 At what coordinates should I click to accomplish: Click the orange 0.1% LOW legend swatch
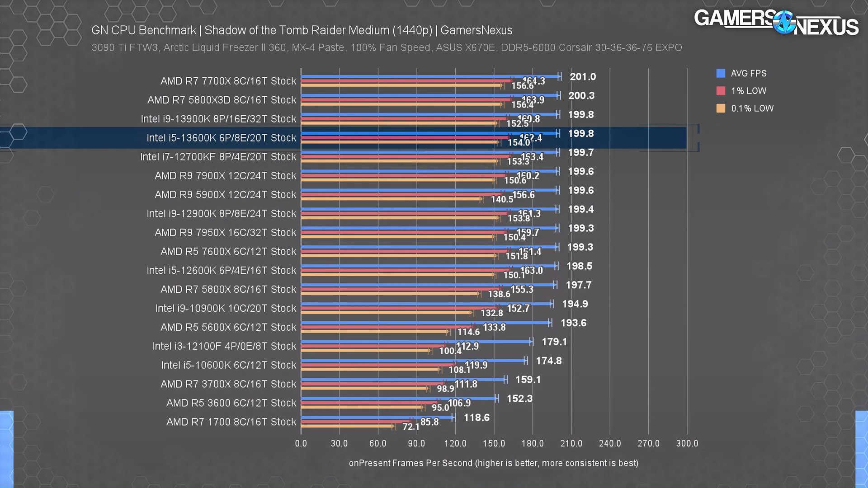coord(721,108)
